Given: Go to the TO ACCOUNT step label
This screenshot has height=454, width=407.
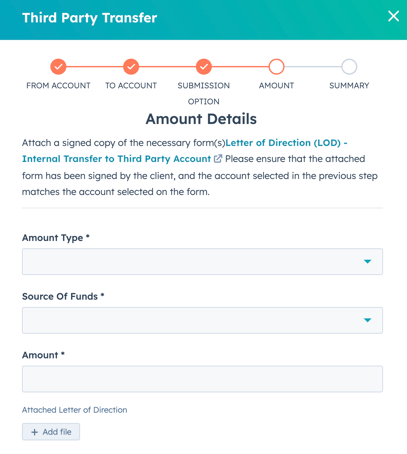Looking at the screenshot, I should point(131,86).
